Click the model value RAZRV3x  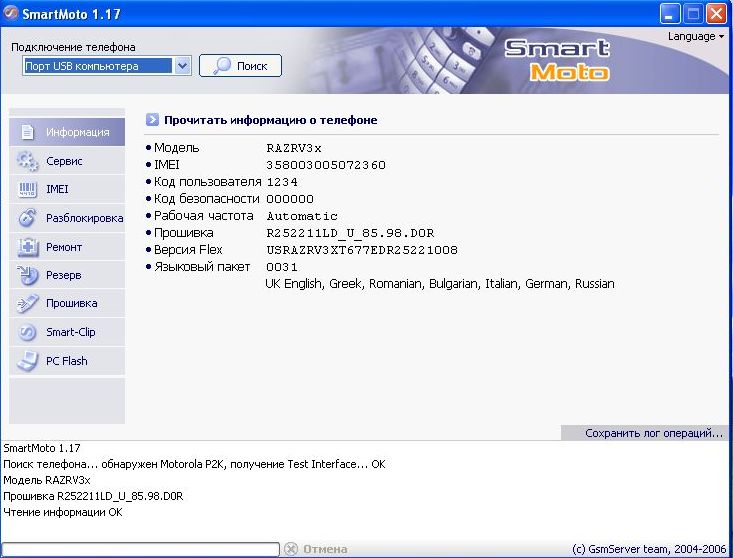tap(294, 148)
